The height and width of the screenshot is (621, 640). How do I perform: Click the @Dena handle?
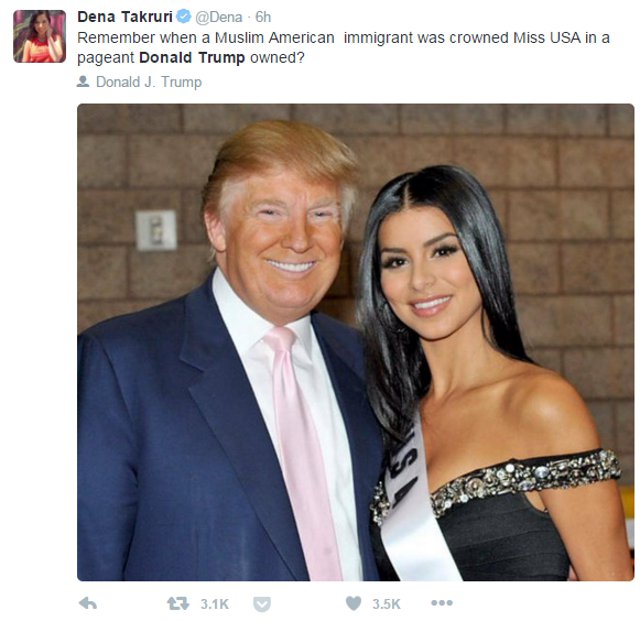click(219, 17)
